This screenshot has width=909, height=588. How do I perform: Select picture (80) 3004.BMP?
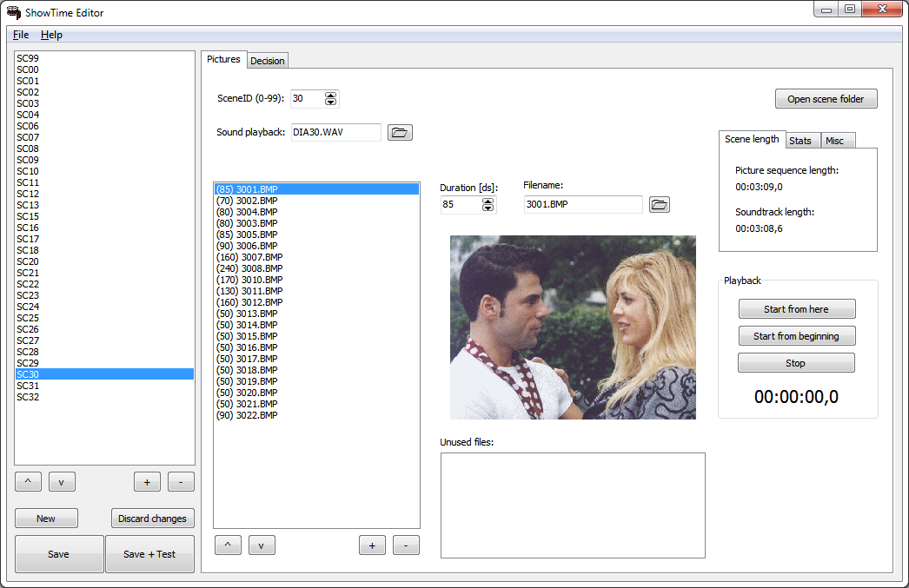(316, 212)
